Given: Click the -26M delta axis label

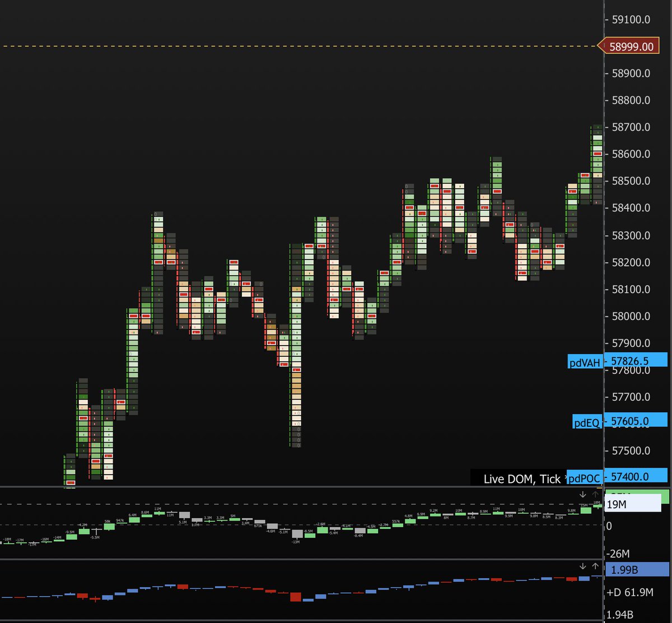Looking at the screenshot, I should (x=618, y=554).
